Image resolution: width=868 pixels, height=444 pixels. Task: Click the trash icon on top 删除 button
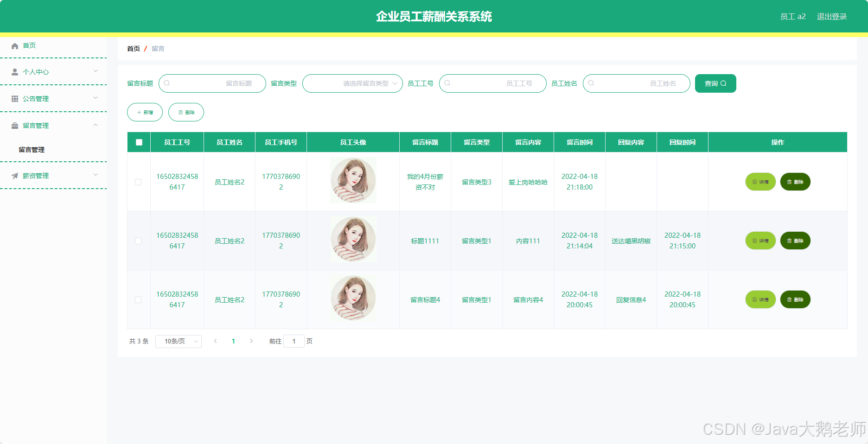point(180,112)
